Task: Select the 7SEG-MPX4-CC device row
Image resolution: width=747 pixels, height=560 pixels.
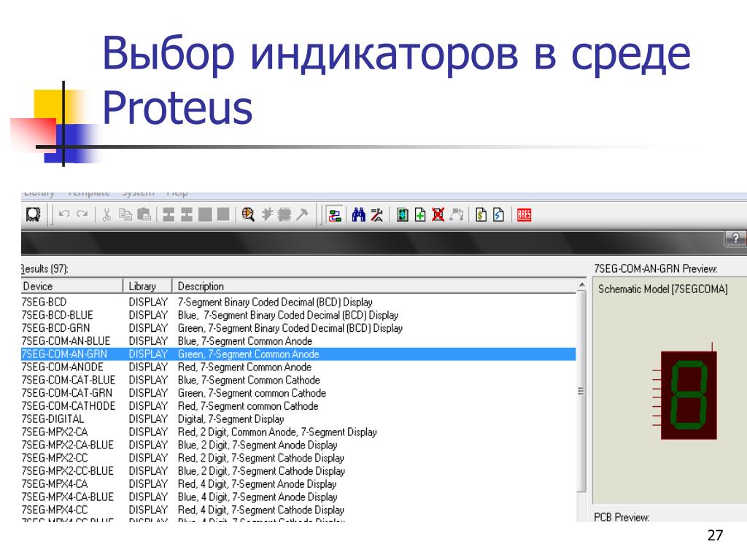Action: coord(298,510)
